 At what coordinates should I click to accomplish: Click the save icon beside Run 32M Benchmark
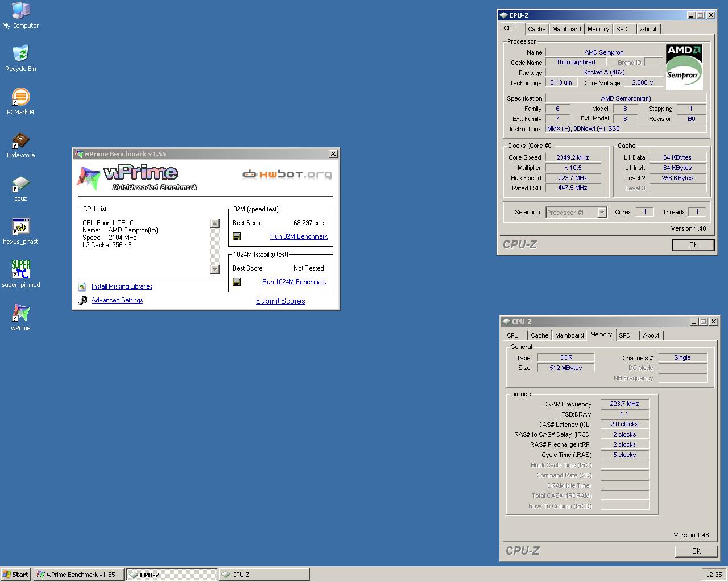pyautogui.click(x=237, y=236)
